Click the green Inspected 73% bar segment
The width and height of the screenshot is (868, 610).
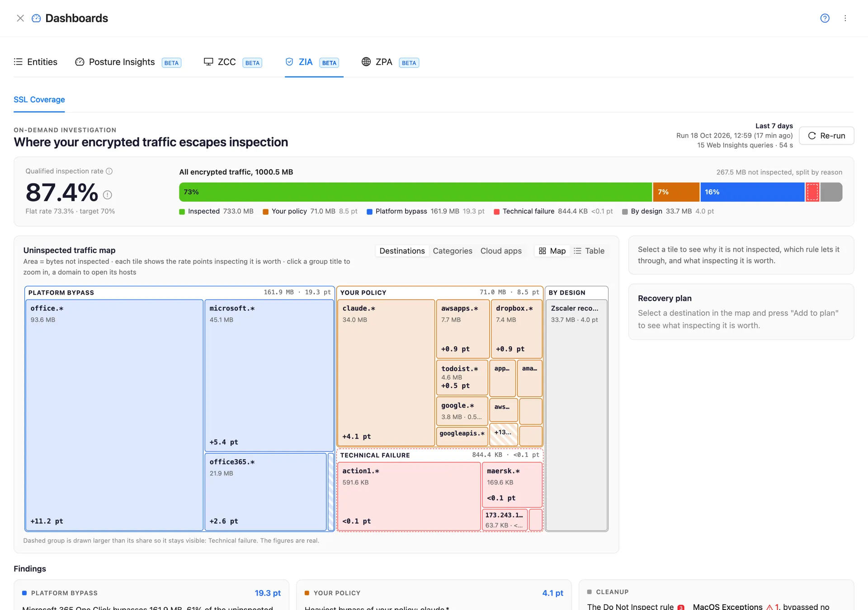[415, 192]
